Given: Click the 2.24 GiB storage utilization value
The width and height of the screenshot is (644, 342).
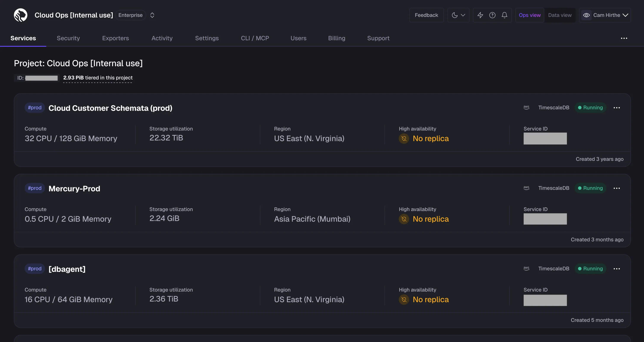Looking at the screenshot, I should click(x=164, y=218).
